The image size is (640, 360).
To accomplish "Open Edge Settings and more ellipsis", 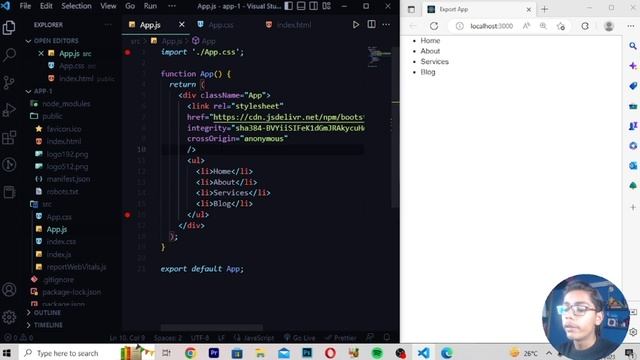I will coord(631,26).
